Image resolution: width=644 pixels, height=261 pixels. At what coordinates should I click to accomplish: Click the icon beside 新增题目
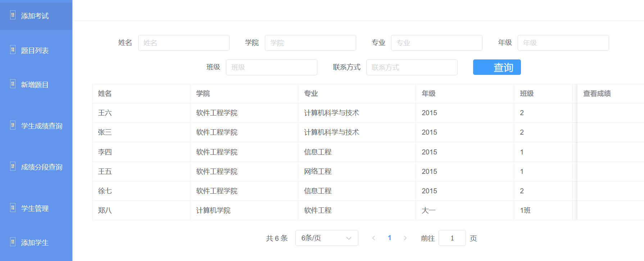[13, 84]
